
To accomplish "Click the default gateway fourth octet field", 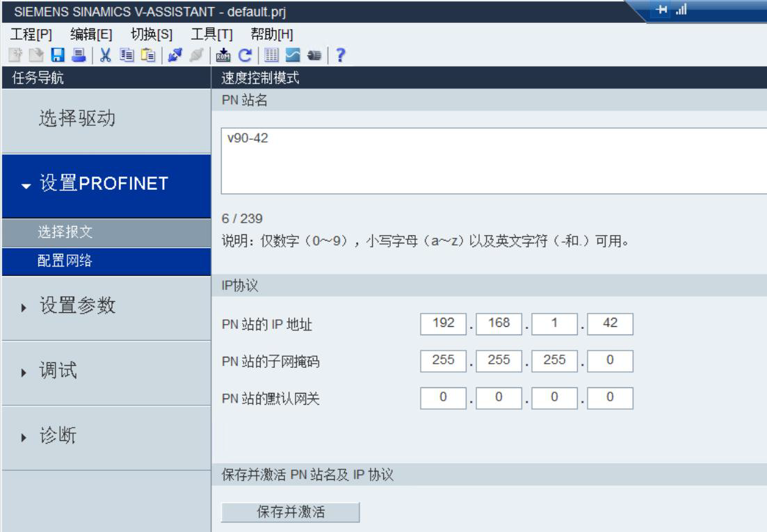I will click(610, 398).
